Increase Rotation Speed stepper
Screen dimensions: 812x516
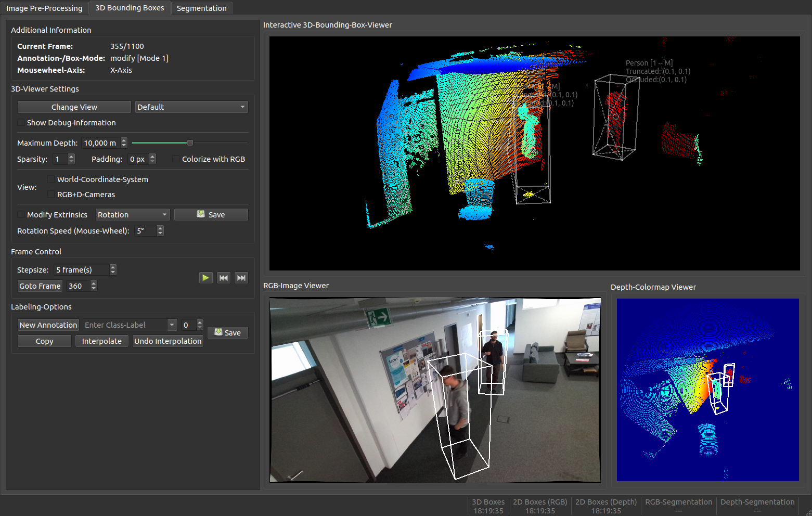(160, 228)
